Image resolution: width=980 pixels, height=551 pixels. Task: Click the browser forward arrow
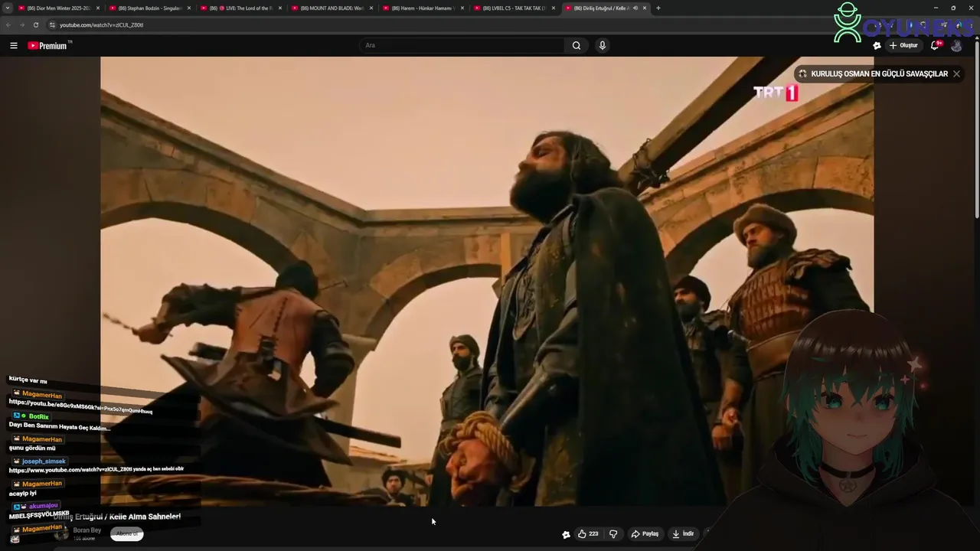click(21, 24)
